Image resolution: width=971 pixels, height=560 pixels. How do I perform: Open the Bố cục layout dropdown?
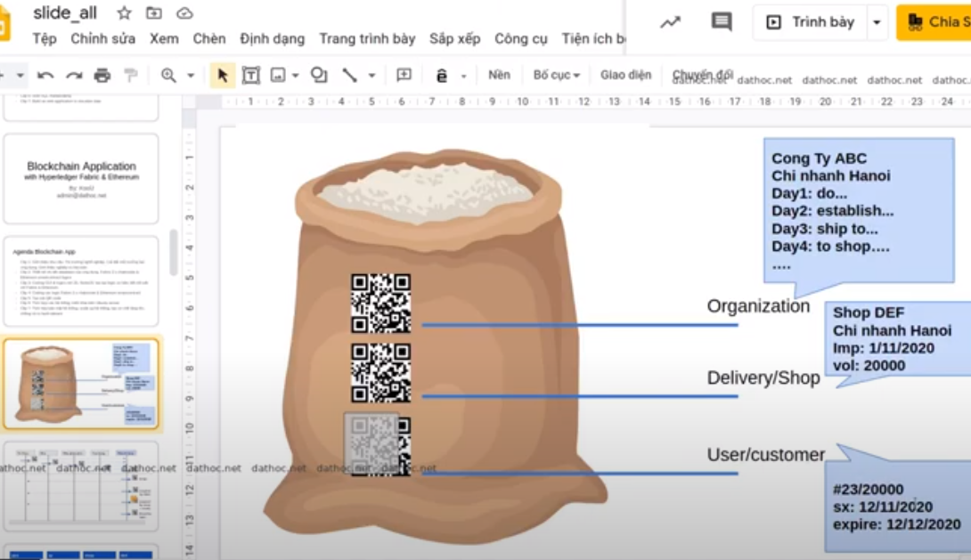point(556,75)
